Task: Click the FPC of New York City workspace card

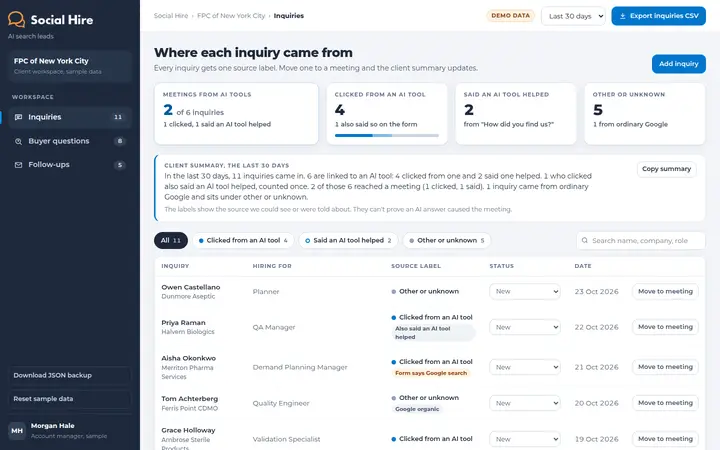Action: coord(70,66)
